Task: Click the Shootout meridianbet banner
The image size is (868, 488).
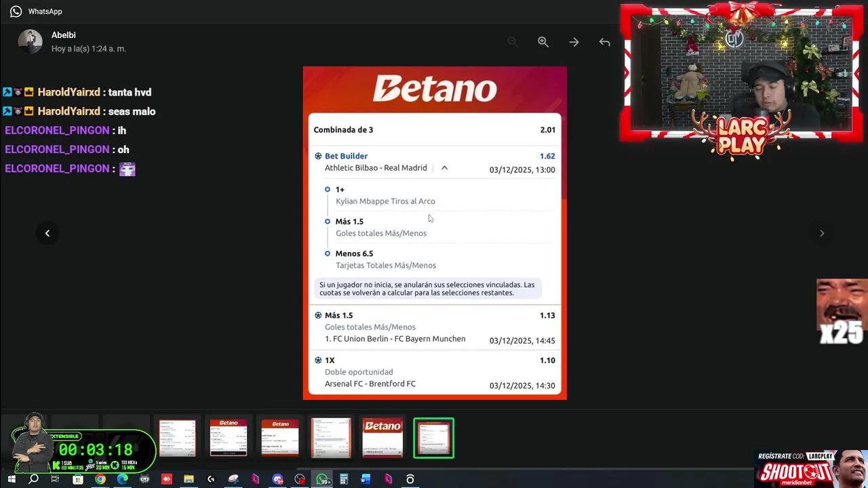Action: pyautogui.click(x=812, y=468)
